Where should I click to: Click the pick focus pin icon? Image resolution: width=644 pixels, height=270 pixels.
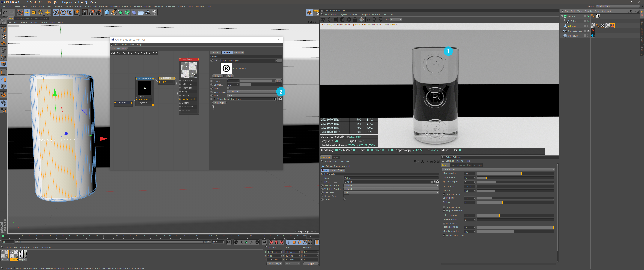point(374,19)
